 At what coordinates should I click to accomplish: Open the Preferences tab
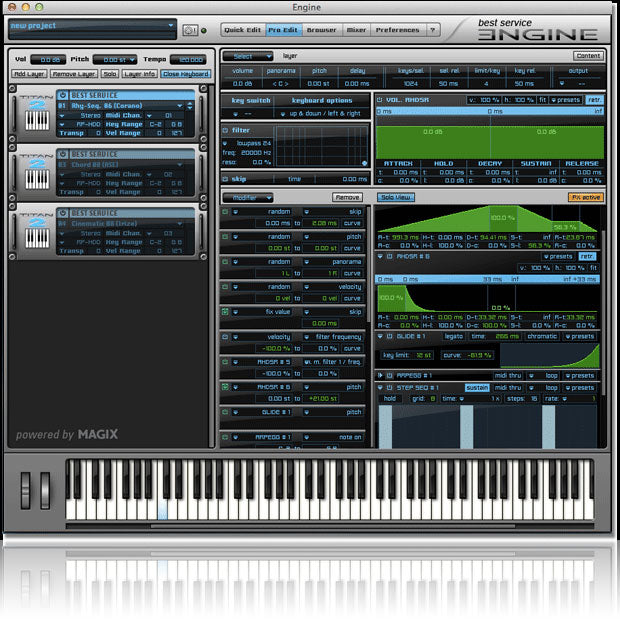(398, 30)
